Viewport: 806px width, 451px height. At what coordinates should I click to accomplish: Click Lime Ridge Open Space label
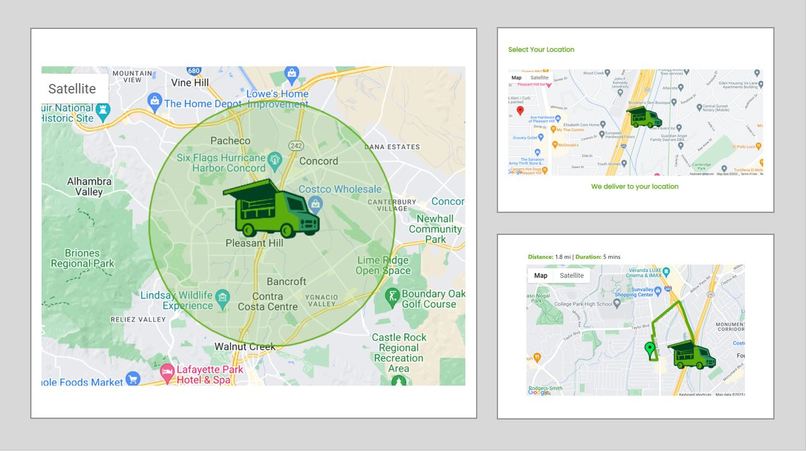click(383, 265)
